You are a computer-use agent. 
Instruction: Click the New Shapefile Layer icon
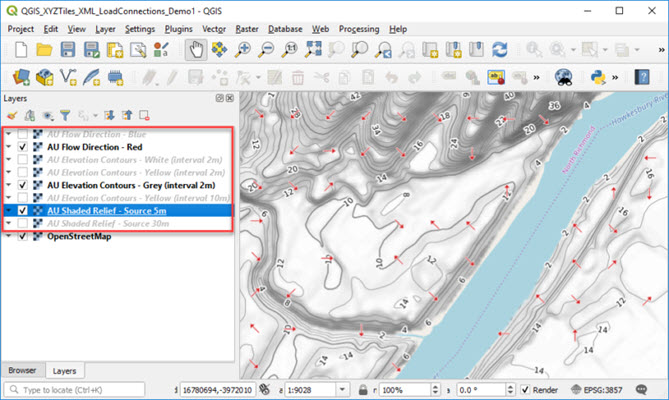tap(68, 77)
